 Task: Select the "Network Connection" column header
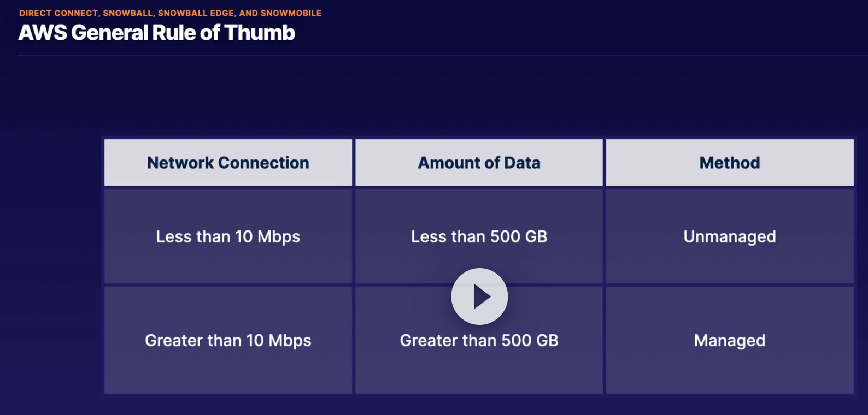[x=228, y=163]
